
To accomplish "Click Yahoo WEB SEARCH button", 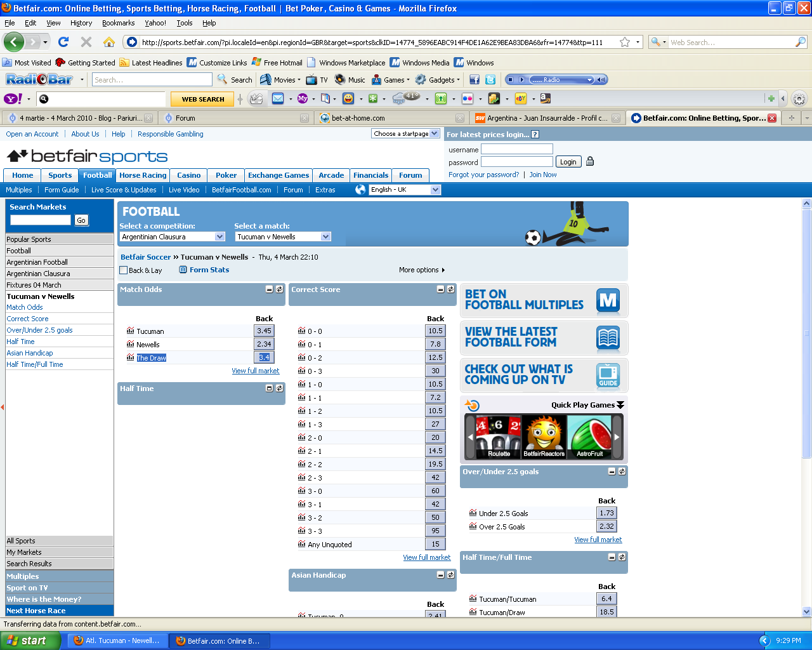I will coord(203,99).
